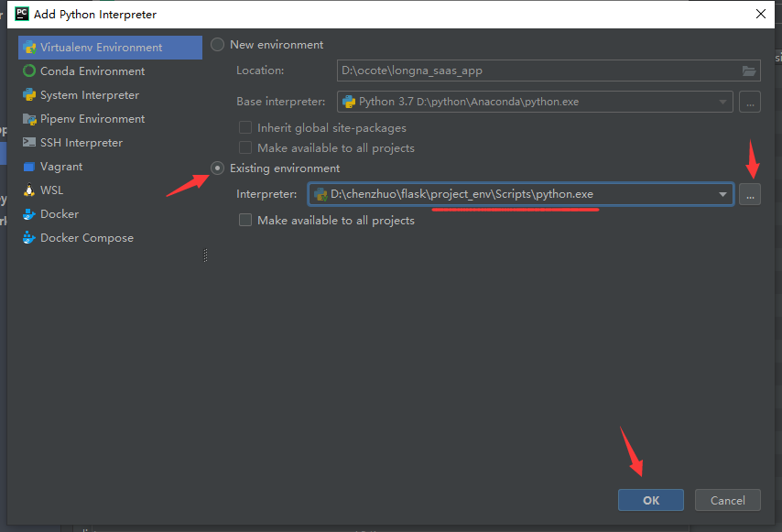Select the Pipenv Environment icon
The height and width of the screenshot is (532, 782).
tap(29, 119)
